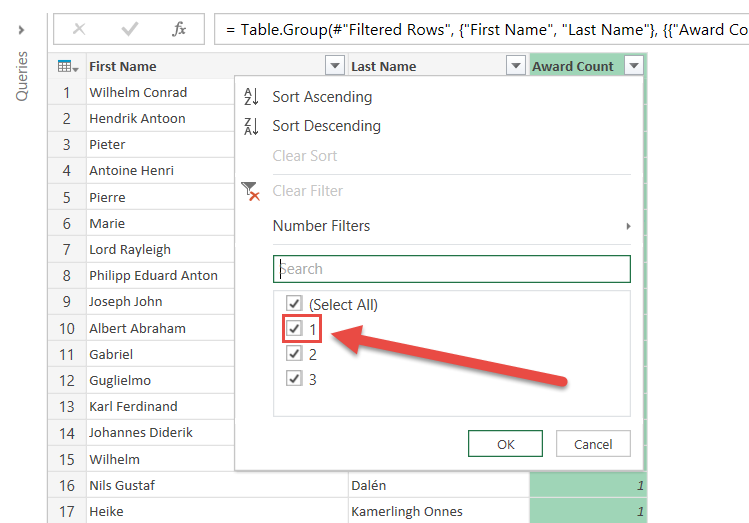Uncheck the value 3 checkbox
The image size is (749, 523).
pyautogui.click(x=294, y=379)
